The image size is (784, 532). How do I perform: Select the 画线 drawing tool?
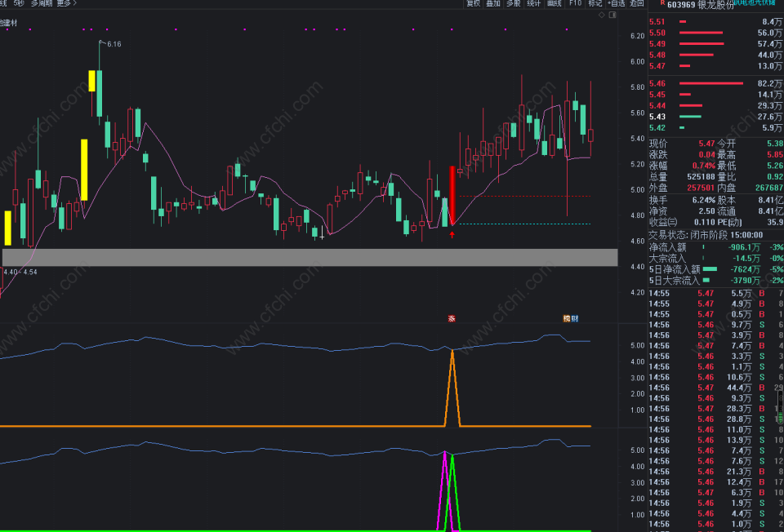555,3
